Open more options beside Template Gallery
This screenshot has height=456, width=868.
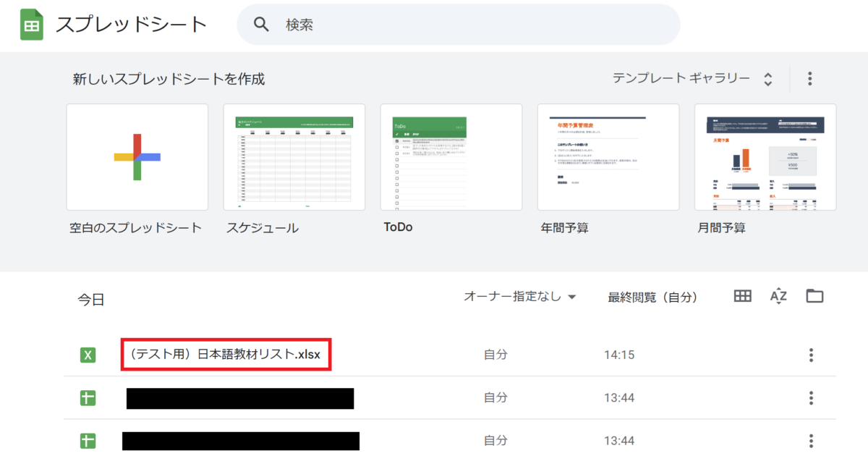(x=810, y=78)
